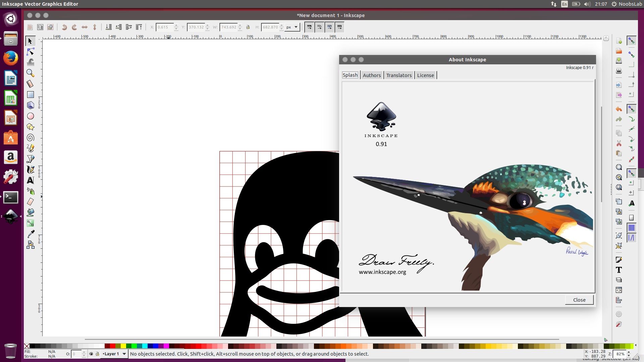The width and height of the screenshot is (644, 362).
Task: Switch to the License tab
Action: [425, 75]
